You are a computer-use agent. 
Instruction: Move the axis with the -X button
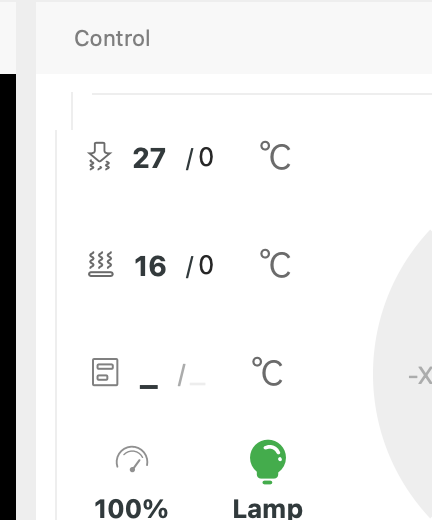420,376
